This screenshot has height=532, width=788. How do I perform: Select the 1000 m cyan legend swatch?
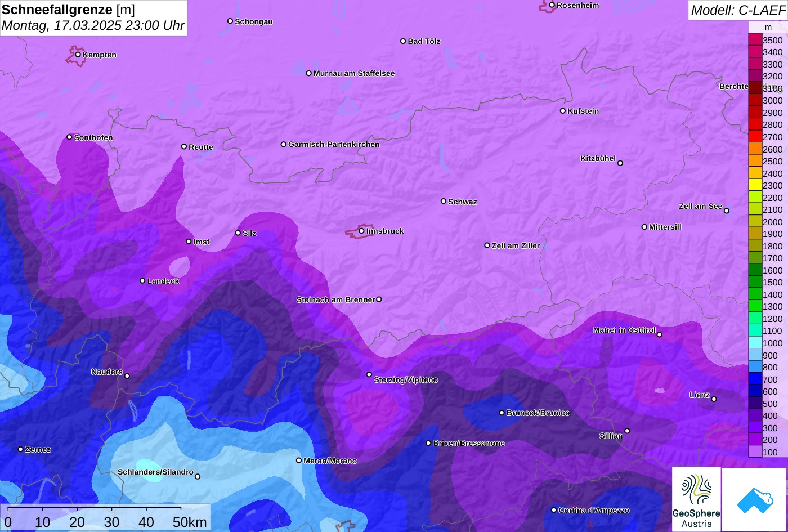click(x=755, y=342)
